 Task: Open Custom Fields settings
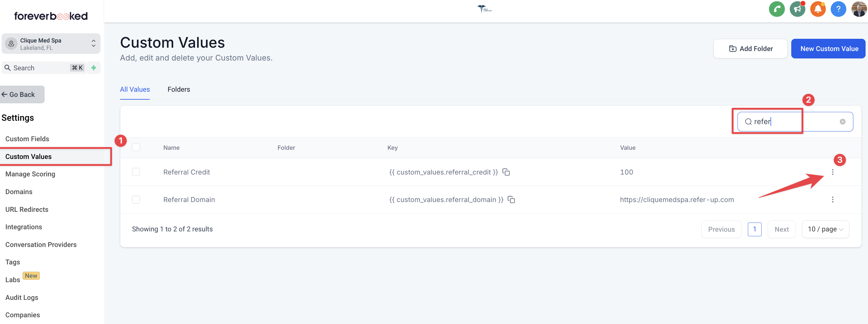point(27,139)
